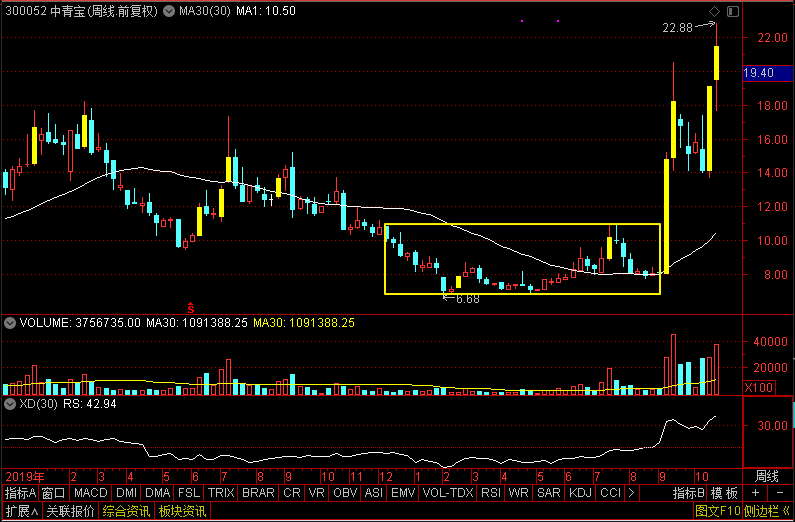This screenshot has width=795, height=522.
Task: Open 关联报价 related quotes
Action: 70,511
